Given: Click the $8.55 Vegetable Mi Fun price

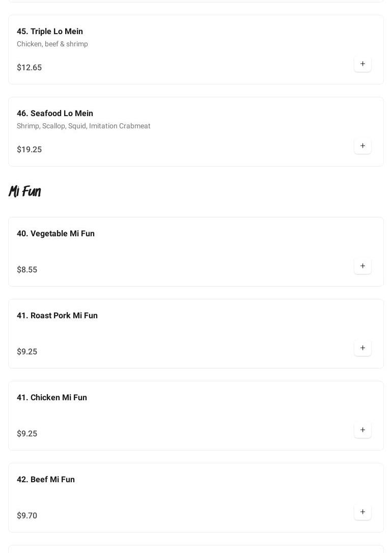Looking at the screenshot, I should (x=27, y=270).
